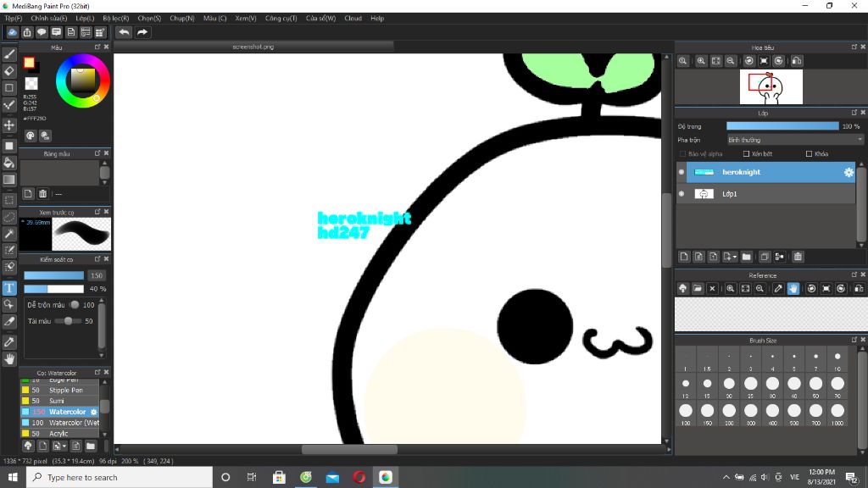Hide the heroknight layer
The image size is (868, 488).
coord(682,172)
